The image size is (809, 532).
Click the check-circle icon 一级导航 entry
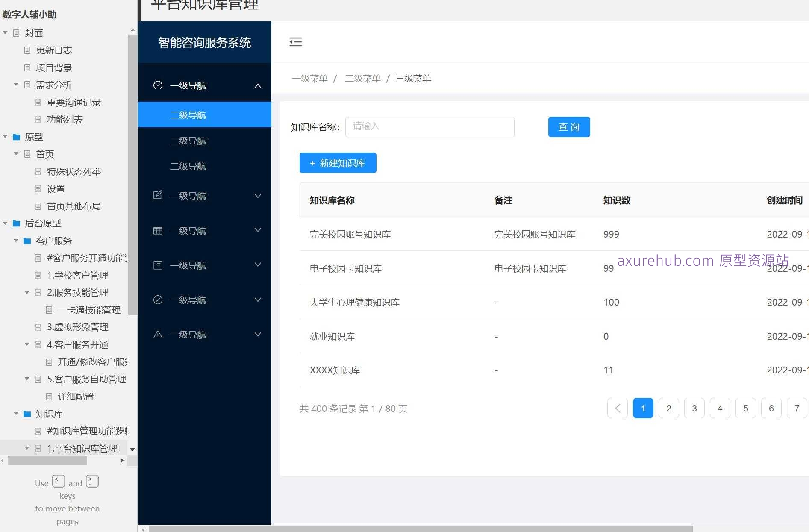click(x=158, y=300)
